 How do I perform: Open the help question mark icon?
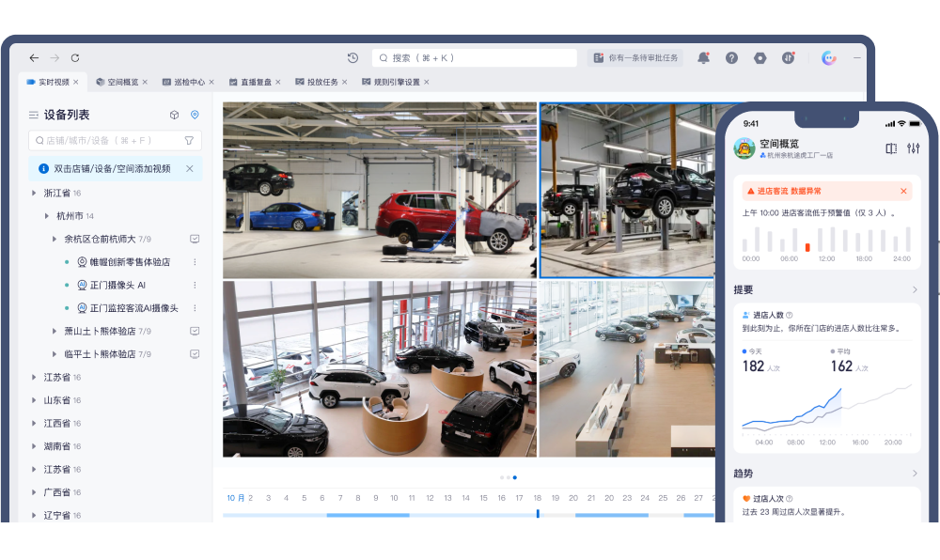tap(731, 58)
